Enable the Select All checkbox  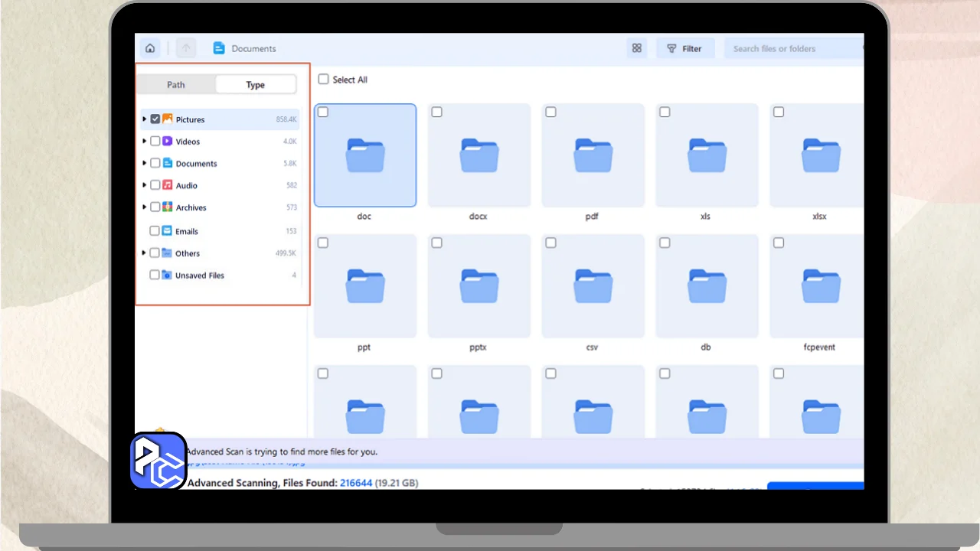tap(323, 80)
